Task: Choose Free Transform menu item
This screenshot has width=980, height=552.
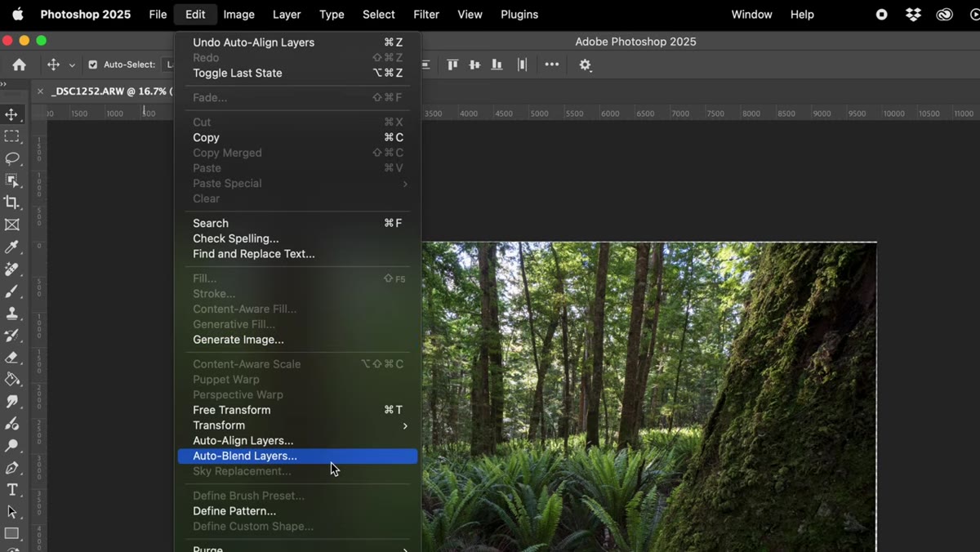Action: pyautogui.click(x=297, y=410)
